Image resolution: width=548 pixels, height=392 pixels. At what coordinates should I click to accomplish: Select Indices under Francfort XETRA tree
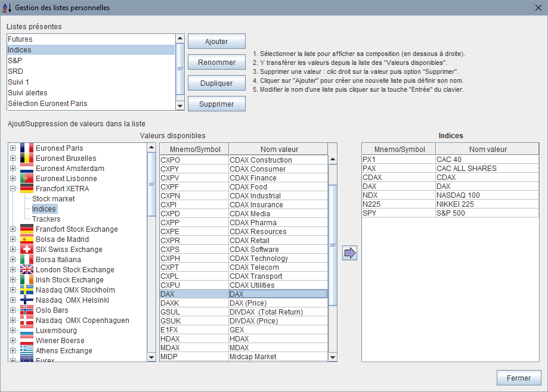44,209
